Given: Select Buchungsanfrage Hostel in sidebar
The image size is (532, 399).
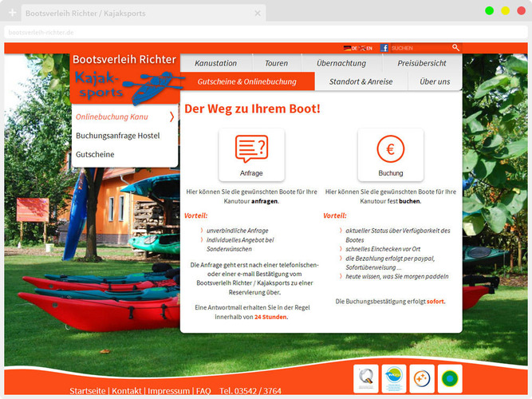Looking at the screenshot, I should (x=117, y=136).
